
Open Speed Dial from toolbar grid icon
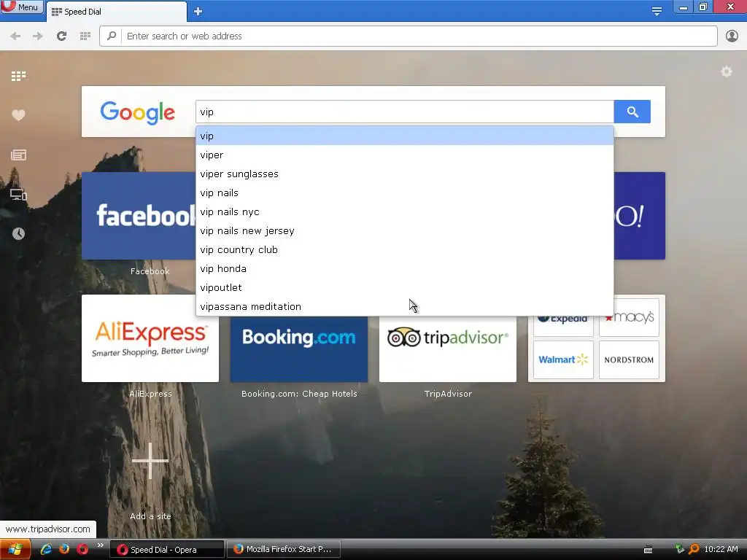pos(85,36)
